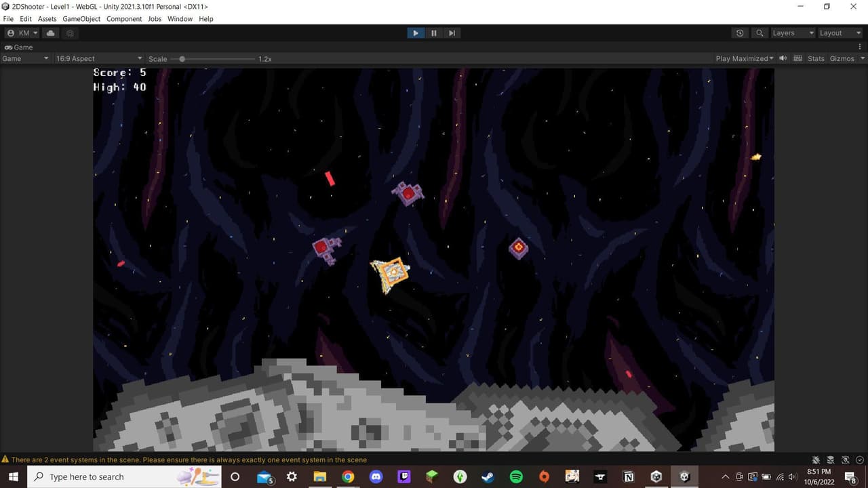Open the 8:51 PM clock and calendar
The width and height of the screenshot is (868, 488).
tap(819, 476)
